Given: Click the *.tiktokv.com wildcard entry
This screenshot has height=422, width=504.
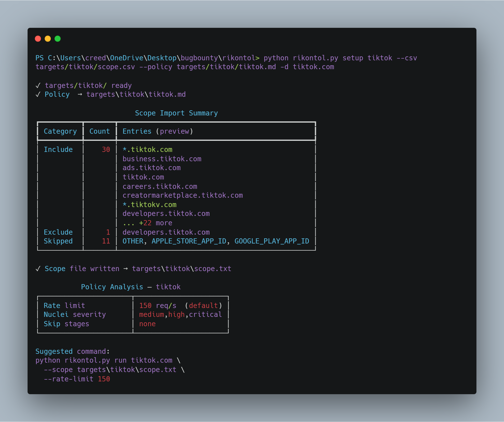Looking at the screenshot, I should [x=150, y=205].
